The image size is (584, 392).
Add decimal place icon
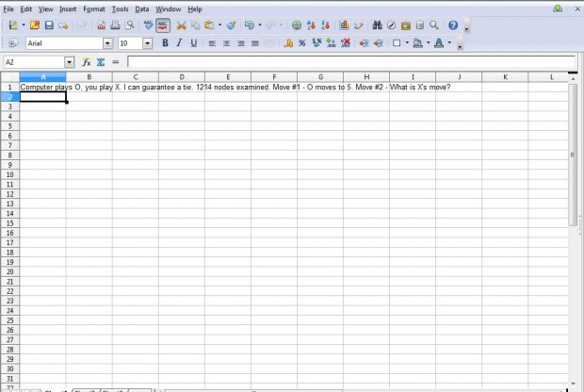tap(331, 43)
